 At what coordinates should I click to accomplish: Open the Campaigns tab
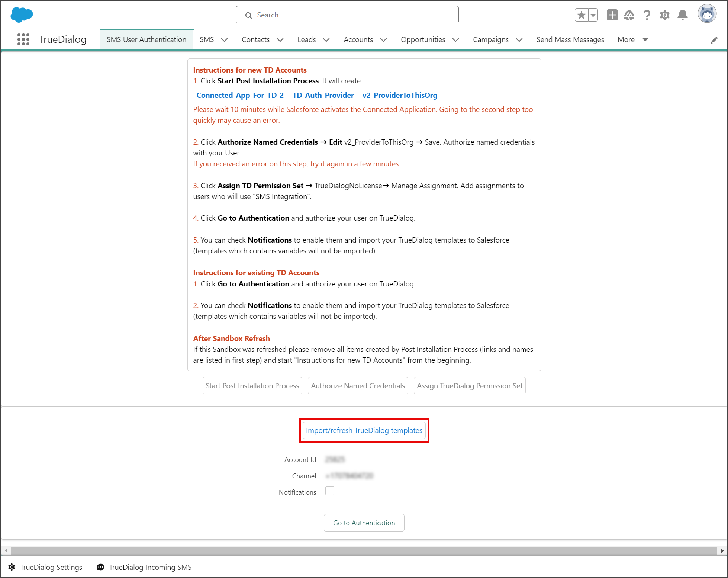pos(490,39)
